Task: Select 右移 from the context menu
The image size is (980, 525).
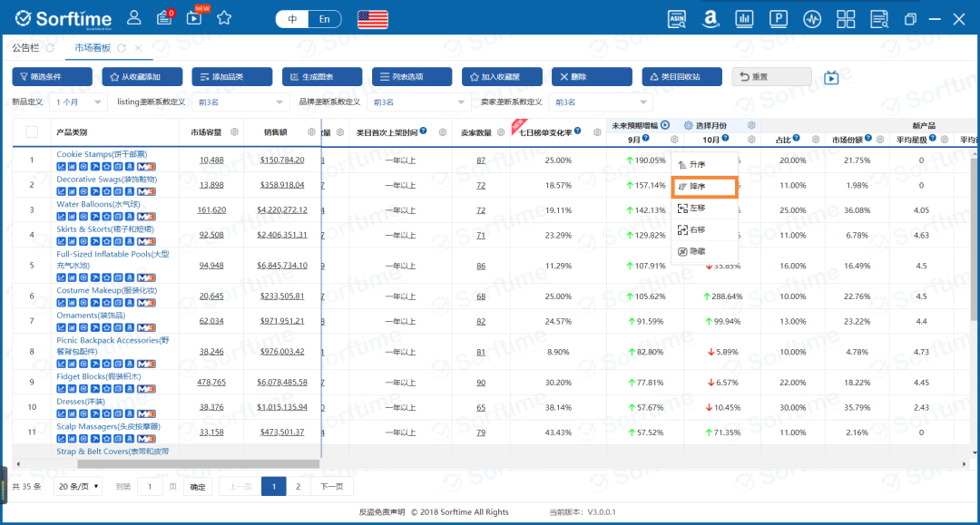Action: (704, 230)
